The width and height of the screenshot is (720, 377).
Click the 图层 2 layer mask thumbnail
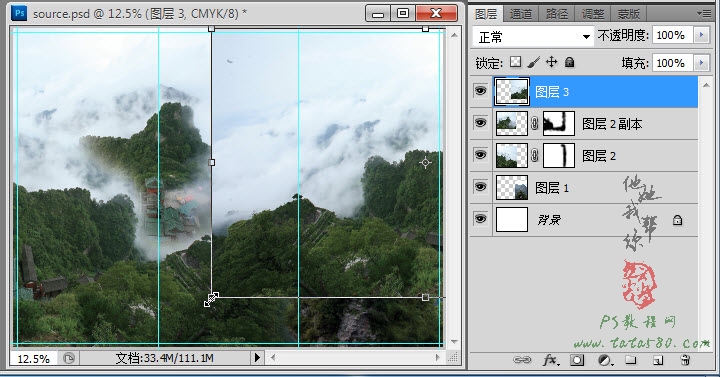(x=559, y=155)
